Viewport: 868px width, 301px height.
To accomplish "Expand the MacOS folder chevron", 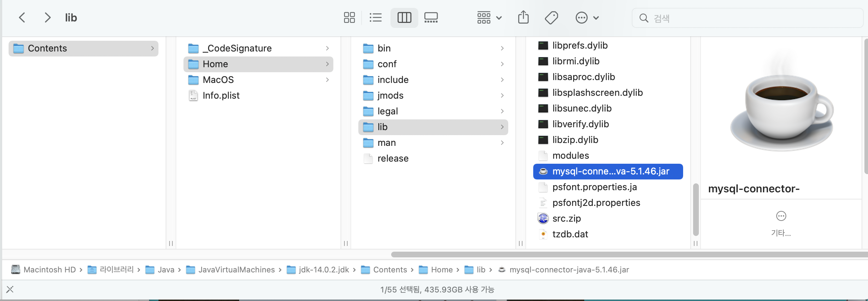I will pos(327,80).
